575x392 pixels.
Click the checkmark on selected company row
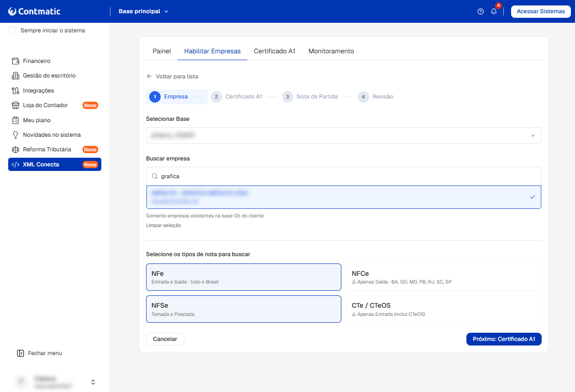[x=533, y=197]
